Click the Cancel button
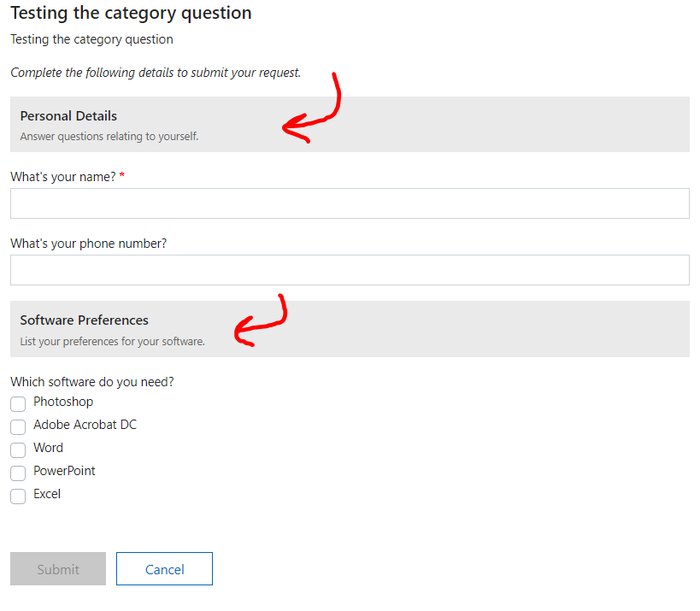 (x=164, y=568)
